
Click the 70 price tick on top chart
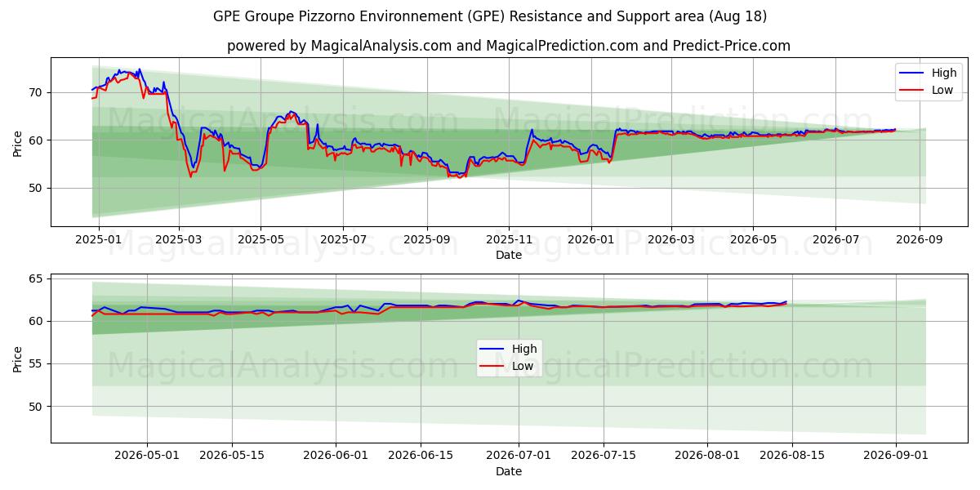pos(36,92)
